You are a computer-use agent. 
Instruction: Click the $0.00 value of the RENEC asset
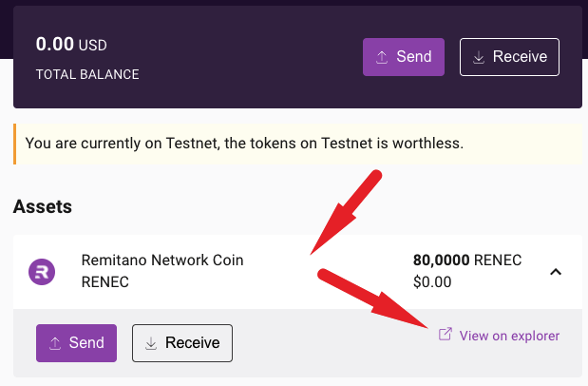click(x=432, y=281)
